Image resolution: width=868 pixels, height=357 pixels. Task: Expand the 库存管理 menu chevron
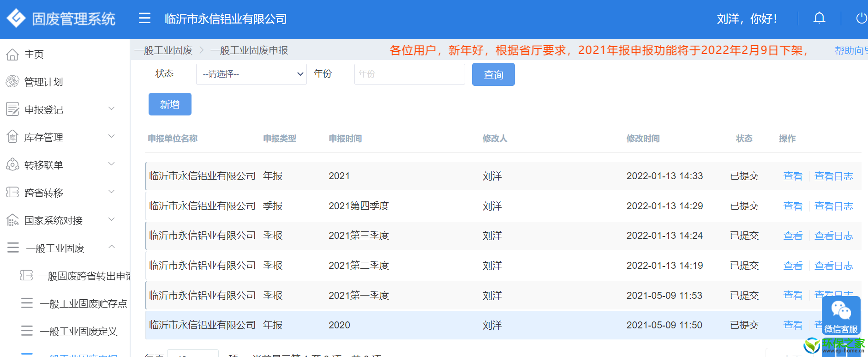click(111, 136)
